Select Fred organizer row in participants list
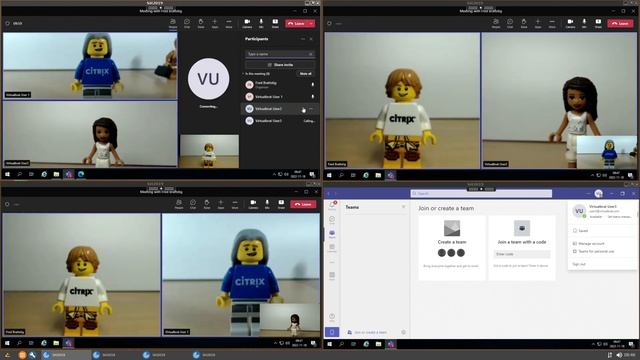The image size is (640, 360). [280, 84]
